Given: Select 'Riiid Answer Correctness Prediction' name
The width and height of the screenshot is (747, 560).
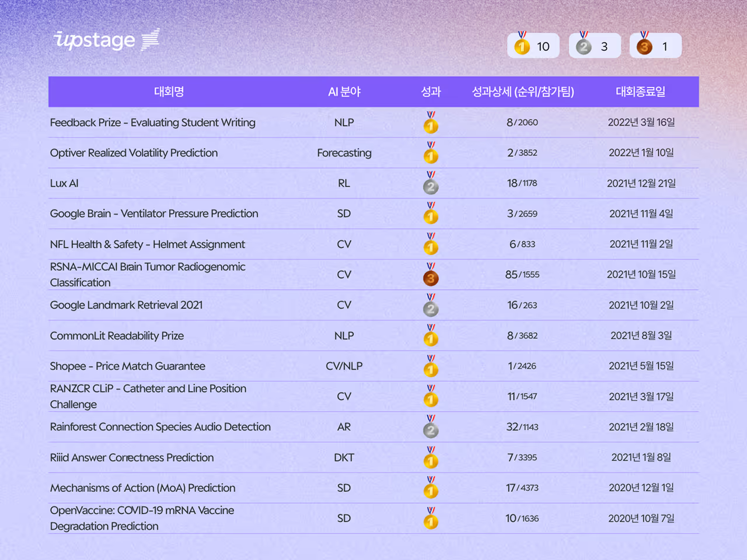Looking at the screenshot, I should (x=132, y=457).
